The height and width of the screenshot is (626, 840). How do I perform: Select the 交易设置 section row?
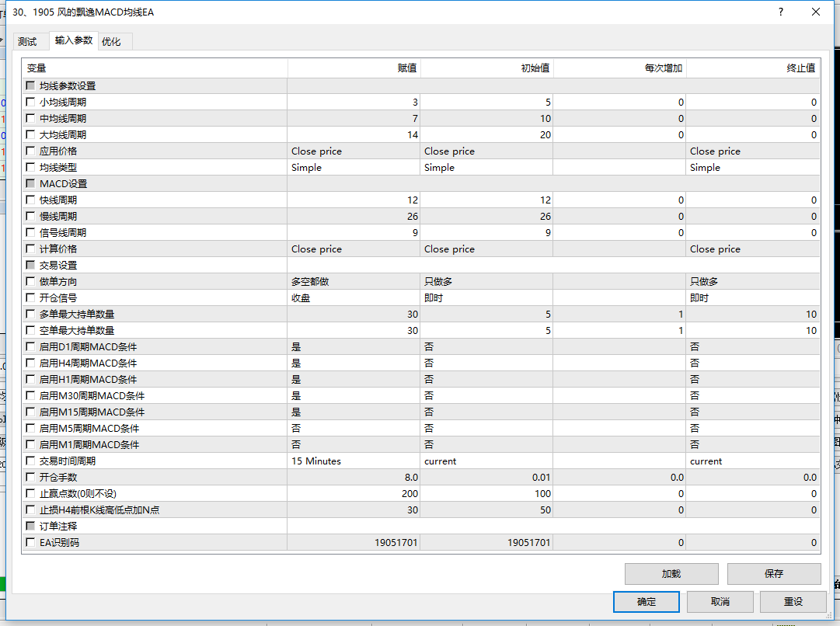click(420, 265)
